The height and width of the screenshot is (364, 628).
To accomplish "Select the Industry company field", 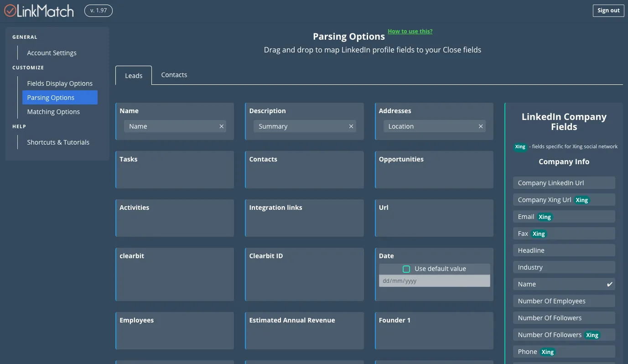I will (564, 267).
